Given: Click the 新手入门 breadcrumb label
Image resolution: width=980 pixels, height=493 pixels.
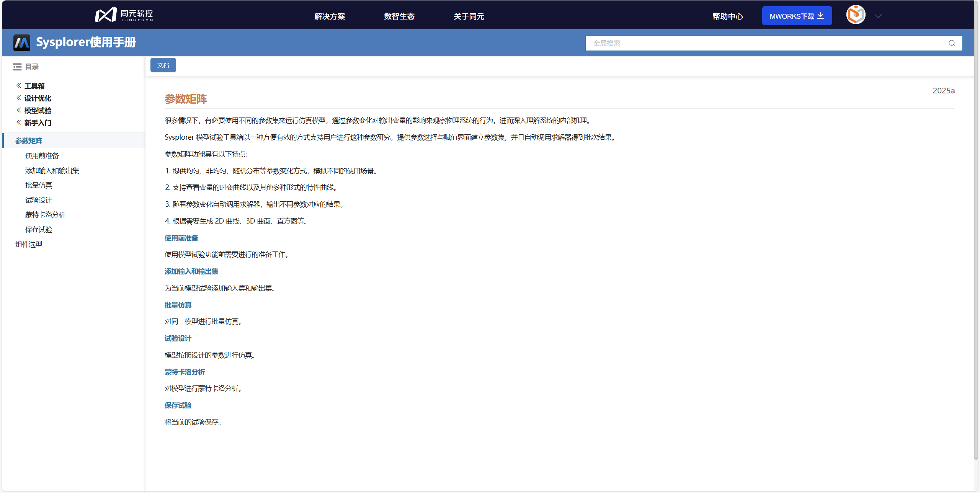Looking at the screenshot, I should click(x=38, y=122).
